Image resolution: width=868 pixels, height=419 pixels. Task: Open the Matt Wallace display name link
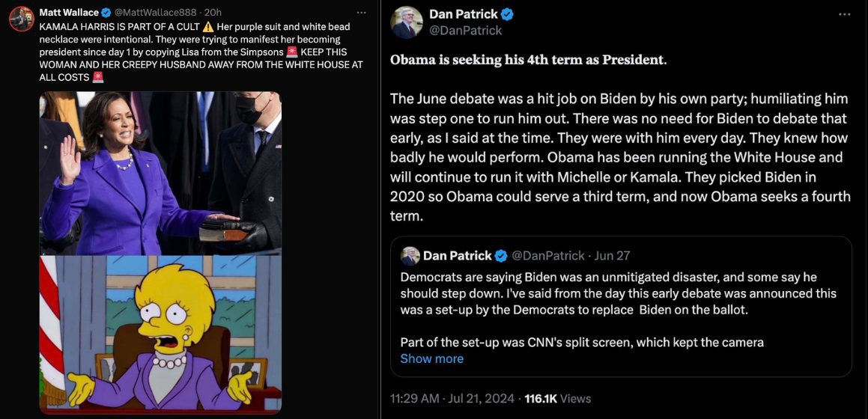(x=67, y=13)
